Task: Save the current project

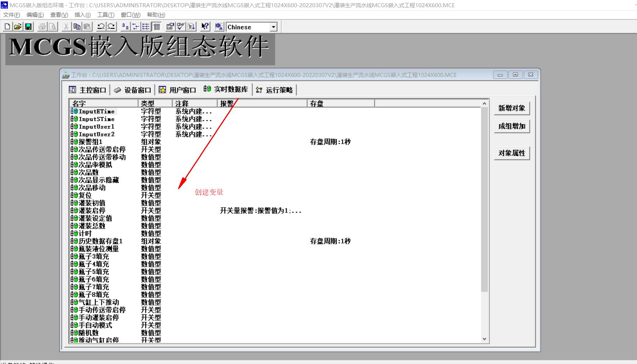Action: pyautogui.click(x=28, y=26)
